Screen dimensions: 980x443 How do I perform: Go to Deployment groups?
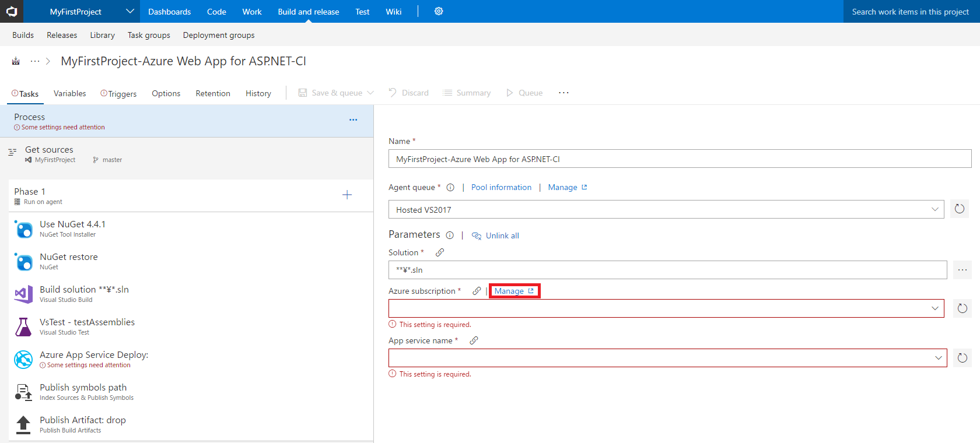click(x=219, y=35)
